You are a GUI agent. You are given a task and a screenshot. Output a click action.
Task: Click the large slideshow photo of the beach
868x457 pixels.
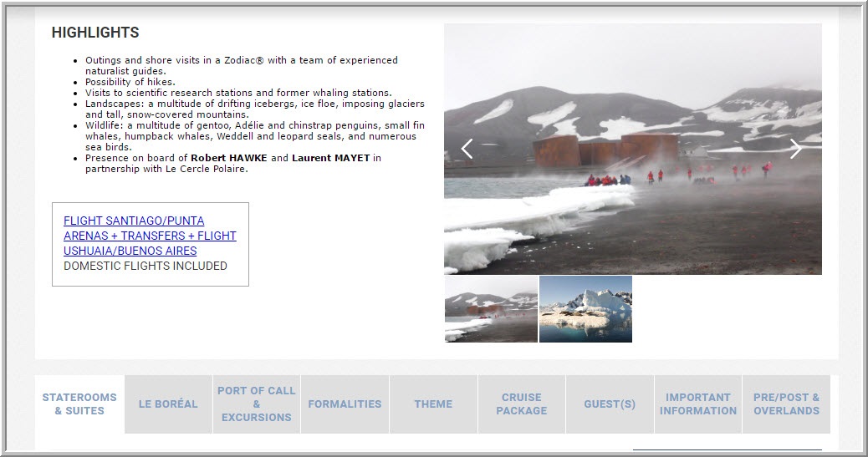(x=633, y=149)
